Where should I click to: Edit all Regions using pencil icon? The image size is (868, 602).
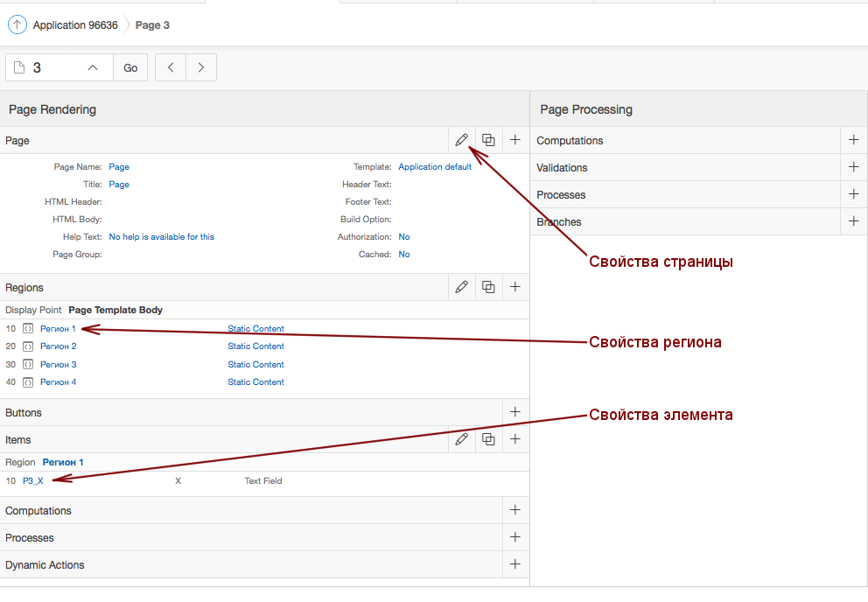pos(461,287)
